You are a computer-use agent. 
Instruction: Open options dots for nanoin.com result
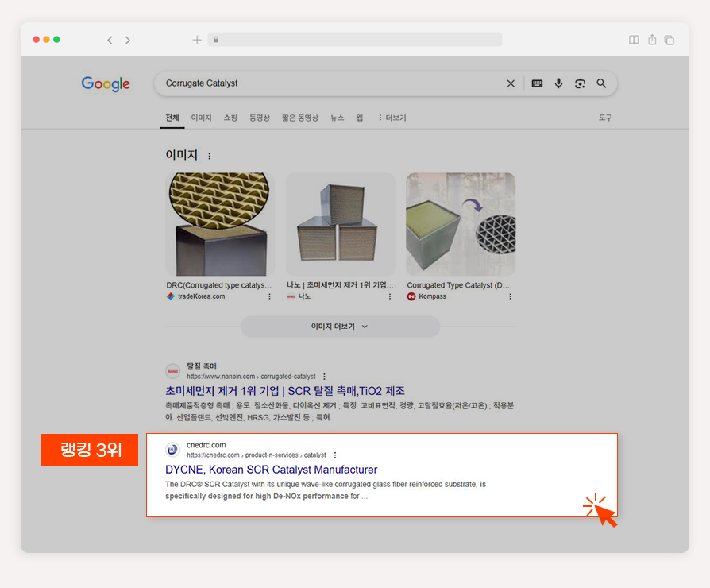click(324, 377)
